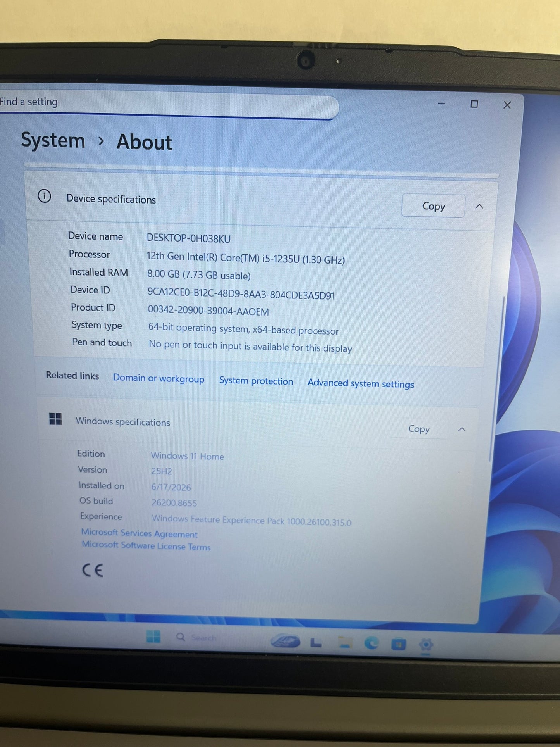Click the Settings page vertical scrollbar

497,380
